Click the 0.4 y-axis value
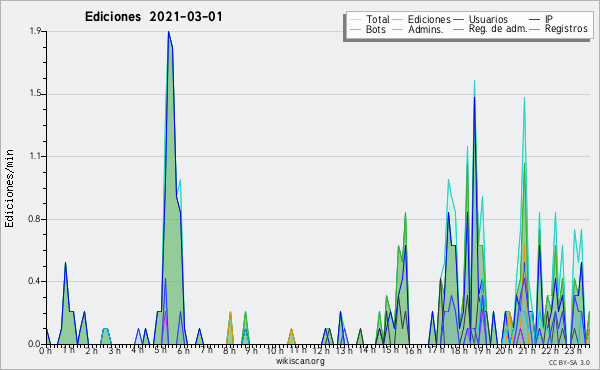 35,281
